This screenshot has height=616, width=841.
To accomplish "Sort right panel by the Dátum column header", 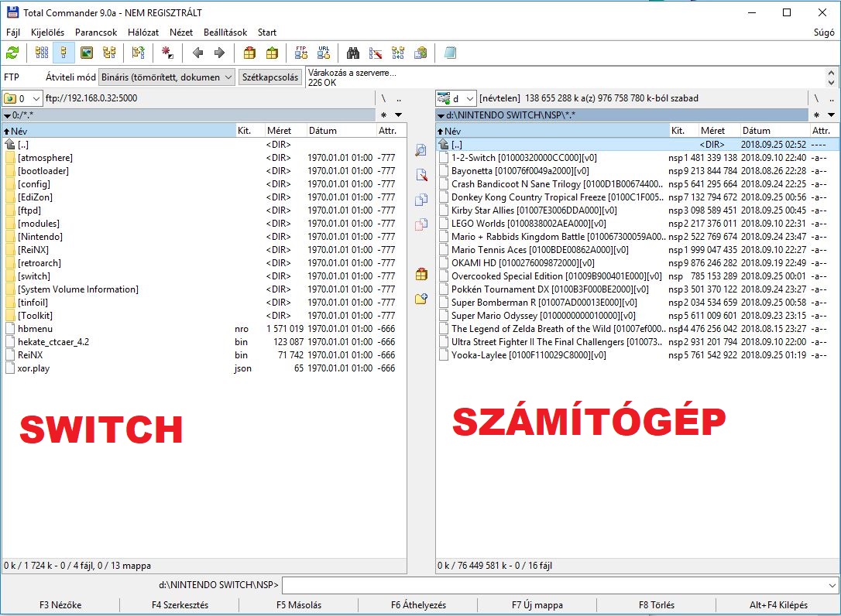I will click(774, 131).
